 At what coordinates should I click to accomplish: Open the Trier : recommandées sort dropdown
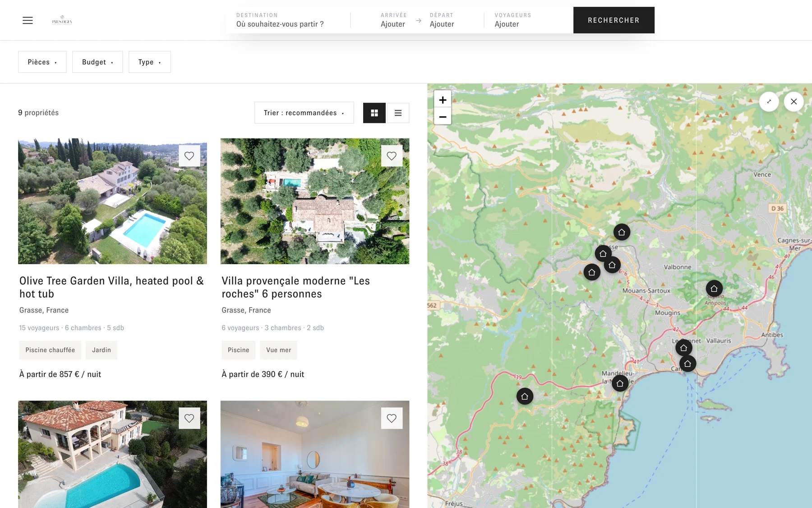point(304,113)
